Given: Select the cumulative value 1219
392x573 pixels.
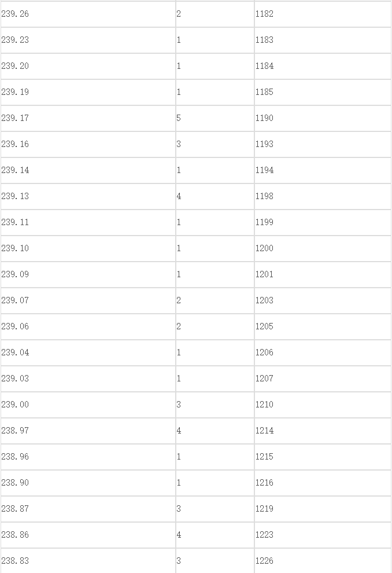Looking at the screenshot, I should point(264,509).
